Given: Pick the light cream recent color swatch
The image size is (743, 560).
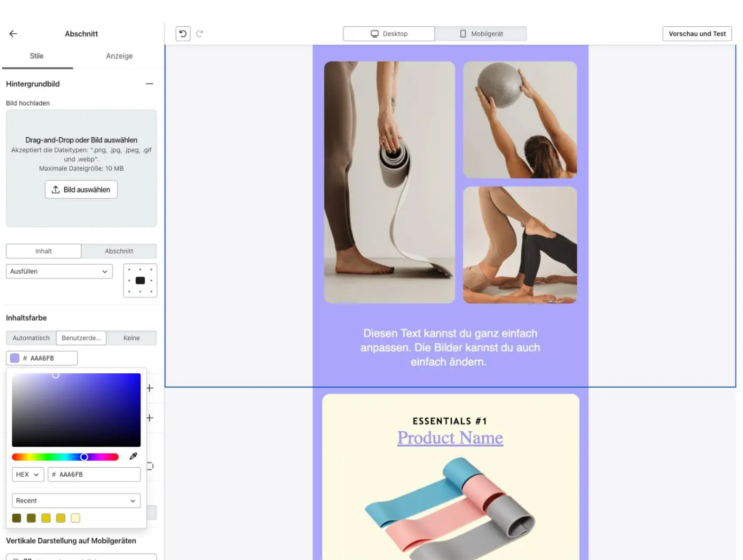Looking at the screenshot, I should coord(75,518).
